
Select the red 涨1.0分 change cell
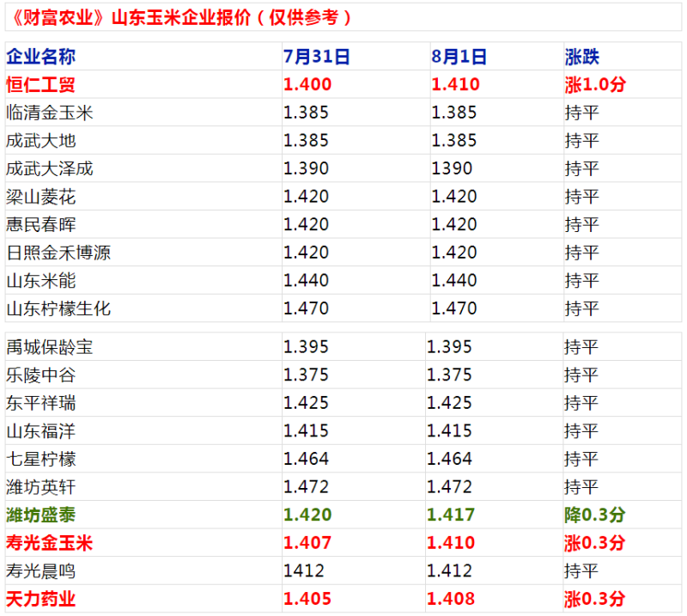click(594, 84)
